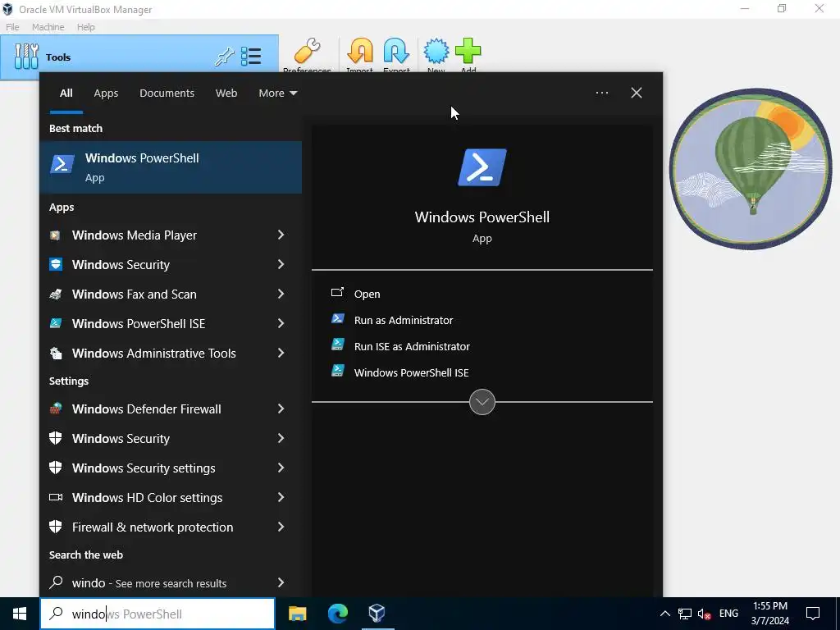Show hidden tray icons chevron

click(664, 614)
